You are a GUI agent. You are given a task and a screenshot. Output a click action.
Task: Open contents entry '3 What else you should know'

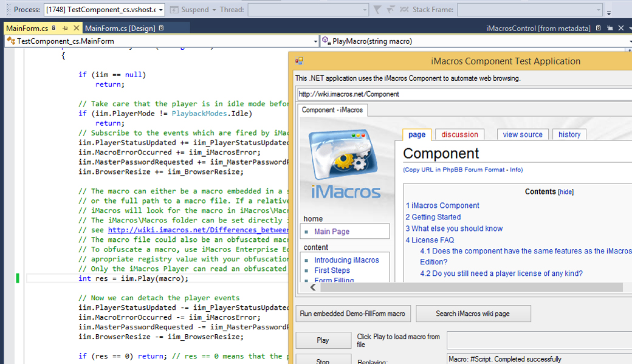tap(454, 228)
